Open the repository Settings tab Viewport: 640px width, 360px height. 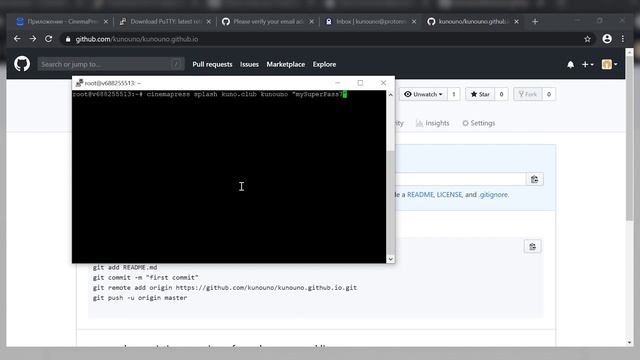pyautogui.click(x=478, y=123)
